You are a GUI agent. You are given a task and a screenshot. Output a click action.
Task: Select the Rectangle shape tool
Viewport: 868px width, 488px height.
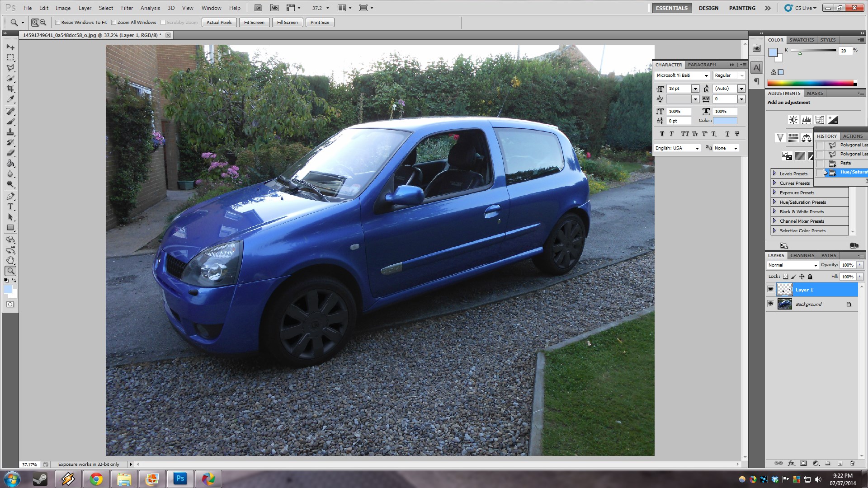tap(10, 227)
